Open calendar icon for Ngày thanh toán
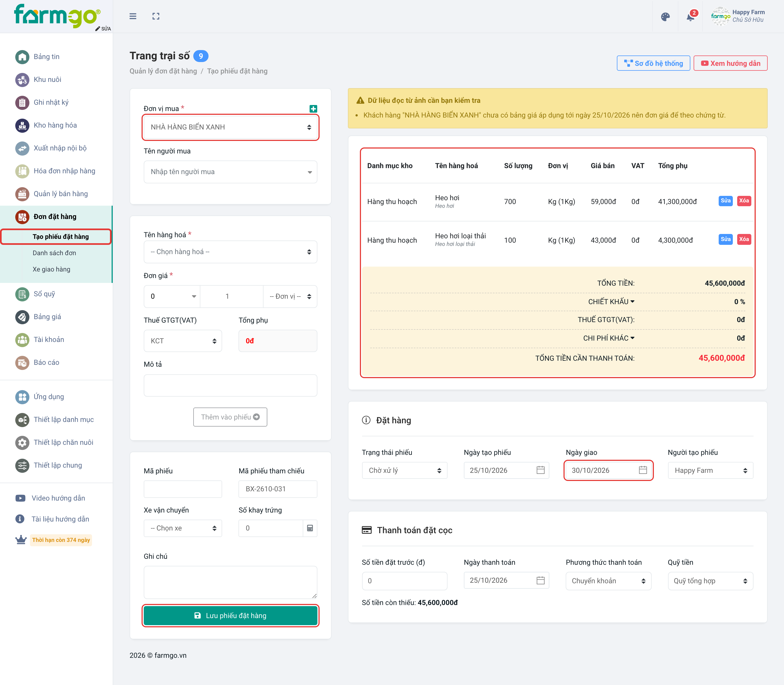The image size is (784, 685). point(540,580)
